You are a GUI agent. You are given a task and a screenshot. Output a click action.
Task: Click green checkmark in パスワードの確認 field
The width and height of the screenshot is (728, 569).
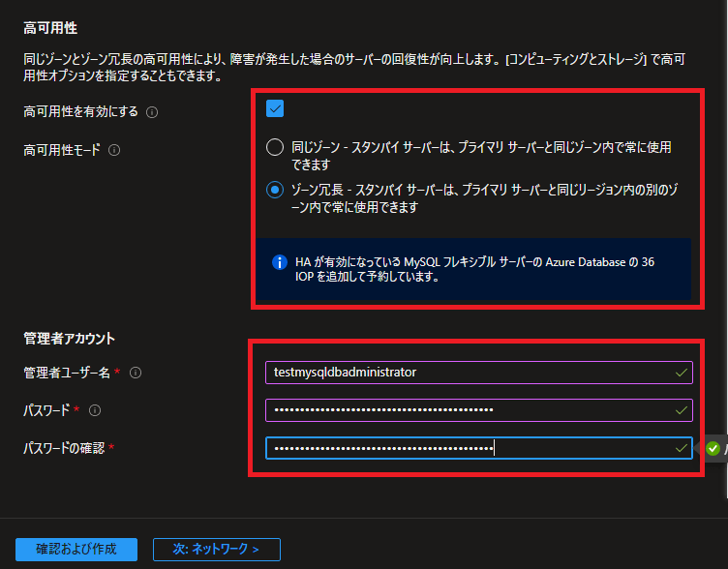tap(682, 448)
